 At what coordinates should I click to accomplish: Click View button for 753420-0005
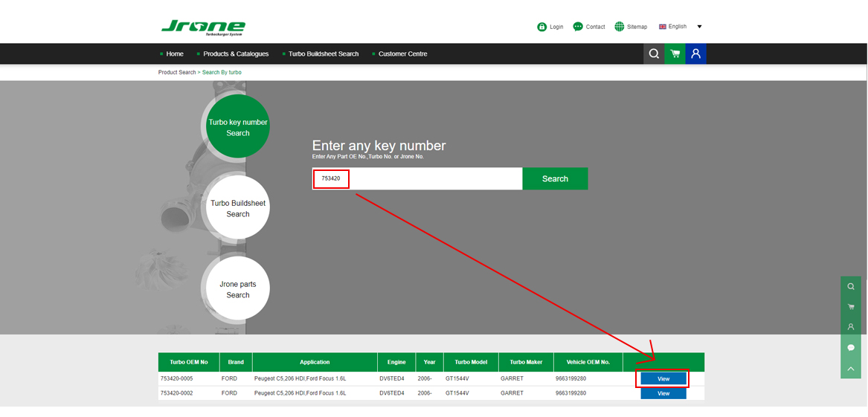coord(663,379)
